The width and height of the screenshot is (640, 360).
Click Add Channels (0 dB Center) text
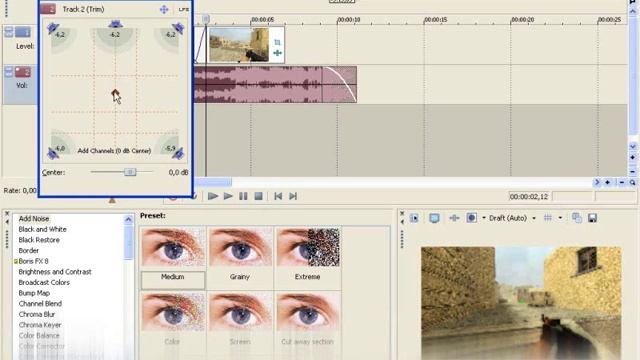pos(114,151)
